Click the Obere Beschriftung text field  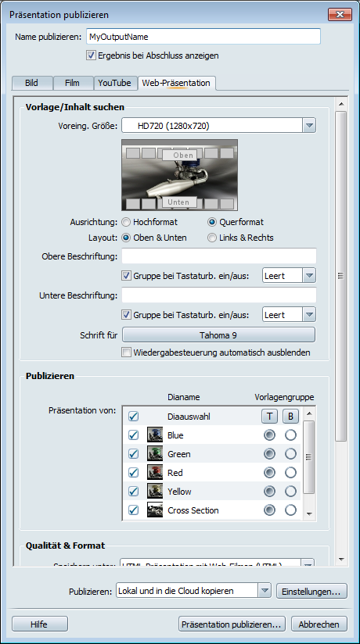[x=219, y=256]
